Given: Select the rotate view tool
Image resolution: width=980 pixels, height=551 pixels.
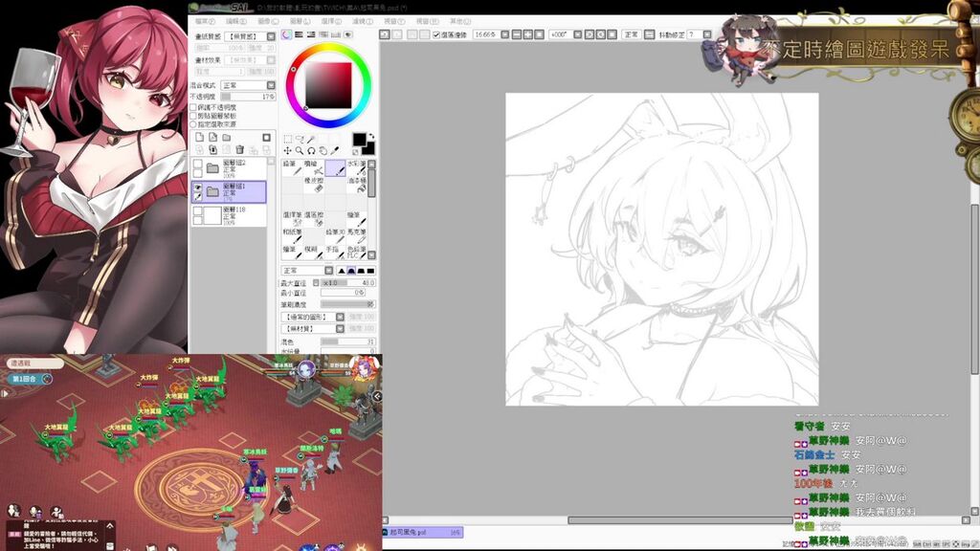Looking at the screenshot, I should point(311,150).
